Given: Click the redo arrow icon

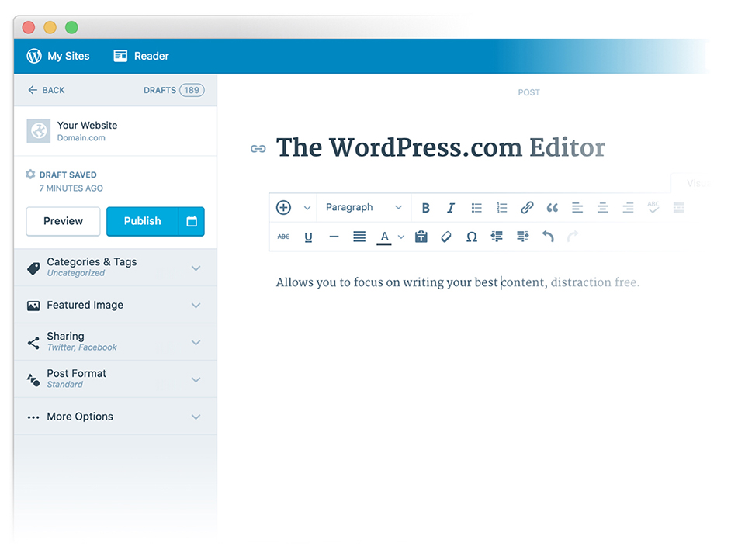Looking at the screenshot, I should [573, 236].
